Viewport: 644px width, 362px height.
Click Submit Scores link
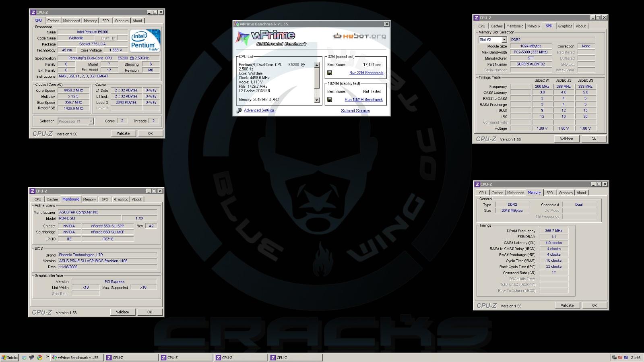click(355, 111)
